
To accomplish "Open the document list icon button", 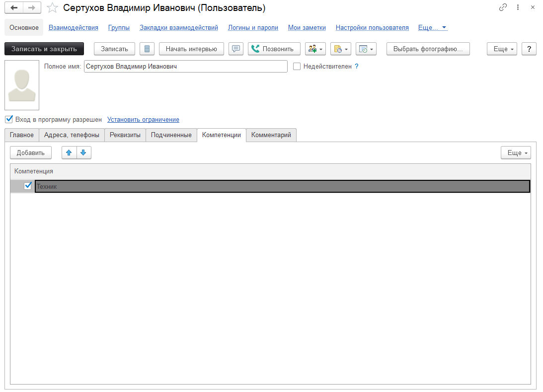I will click(147, 49).
